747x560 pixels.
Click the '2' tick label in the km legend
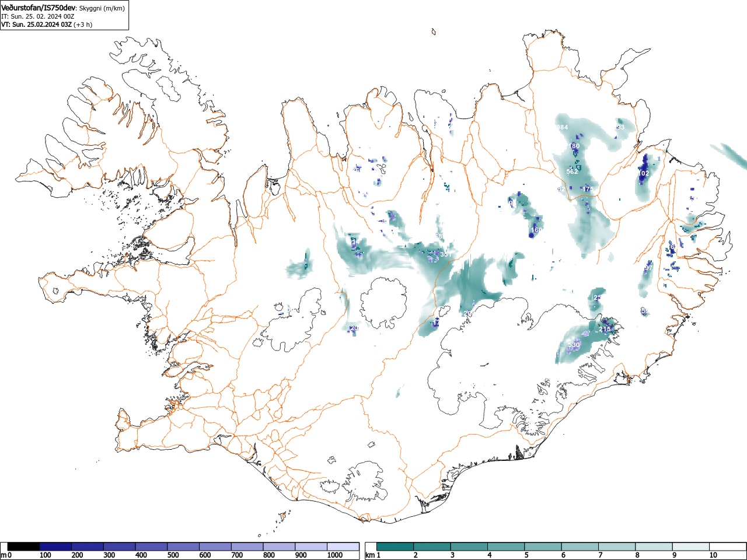point(416,555)
